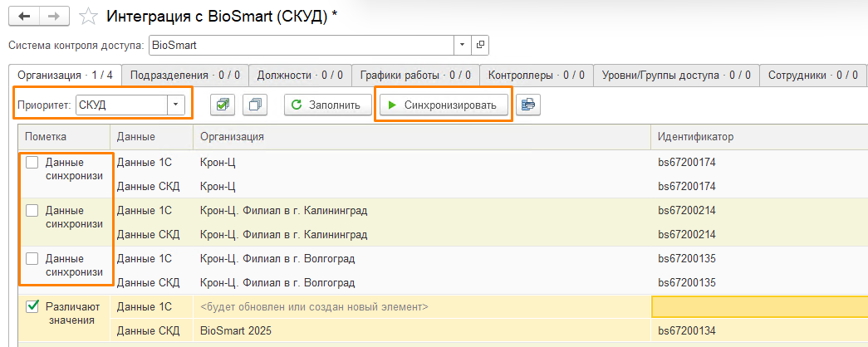Open the Графики работы tab
Viewport: 868px width, 347px height.
(x=415, y=75)
